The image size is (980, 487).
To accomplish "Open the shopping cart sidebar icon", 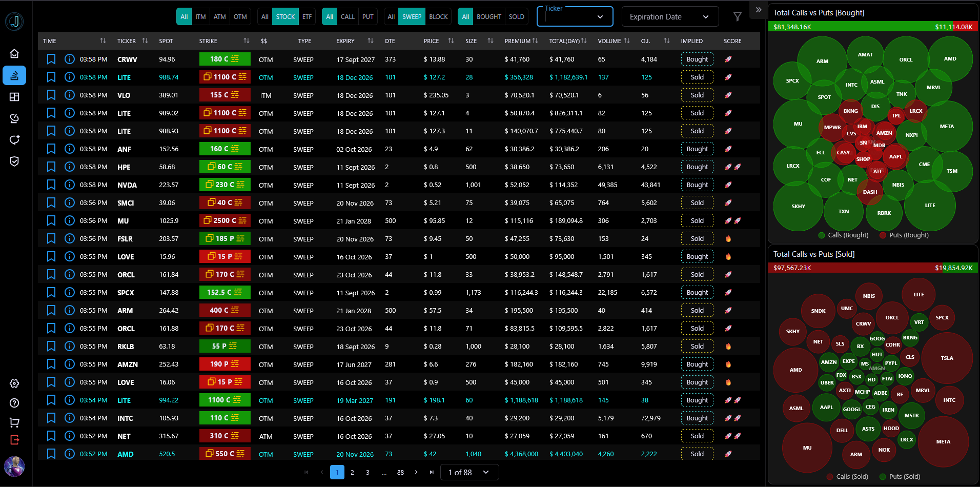I will 14,422.
